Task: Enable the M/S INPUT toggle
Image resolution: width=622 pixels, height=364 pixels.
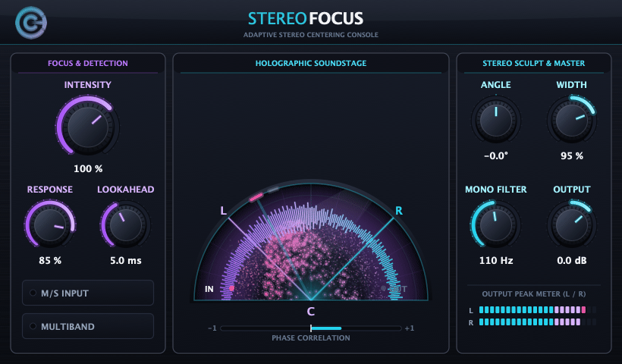Action: pos(88,293)
